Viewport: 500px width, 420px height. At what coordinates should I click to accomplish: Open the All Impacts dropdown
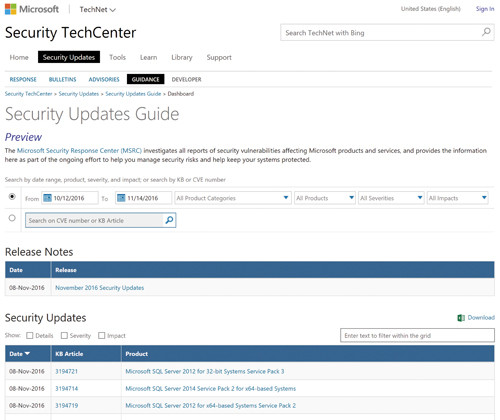point(457,198)
